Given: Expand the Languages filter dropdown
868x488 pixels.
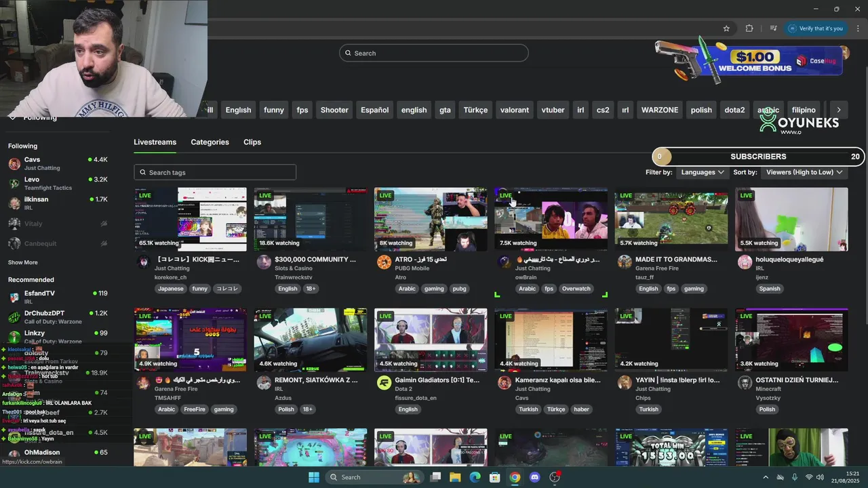Looking at the screenshot, I should click(x=702, y=172).
